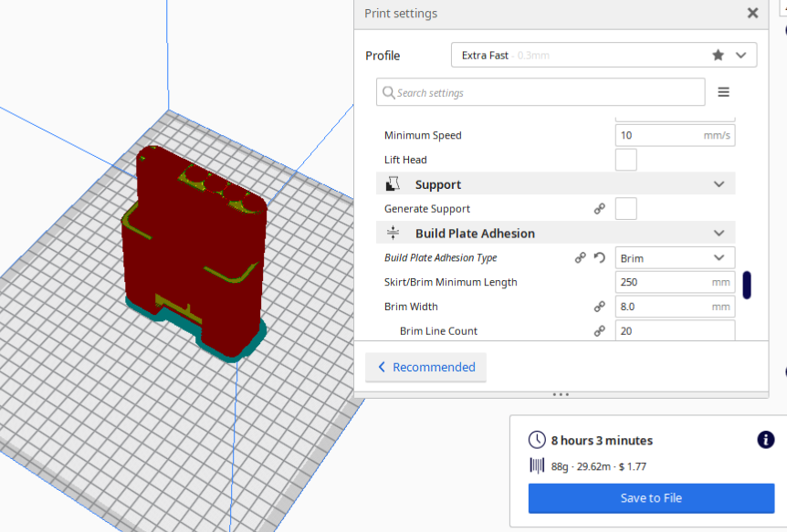787x532 pixels.
Task: Open print info with the black info icon
Action: click(x=765, y=440)
